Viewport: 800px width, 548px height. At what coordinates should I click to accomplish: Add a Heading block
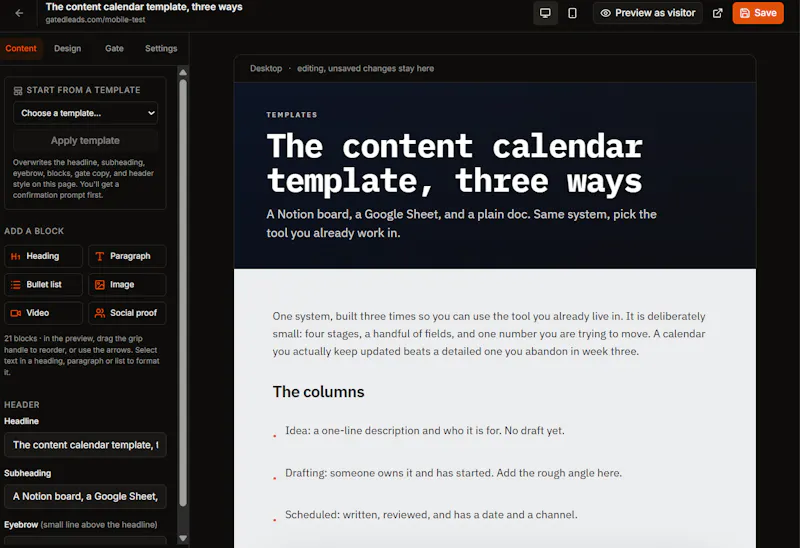click(43, 256)
